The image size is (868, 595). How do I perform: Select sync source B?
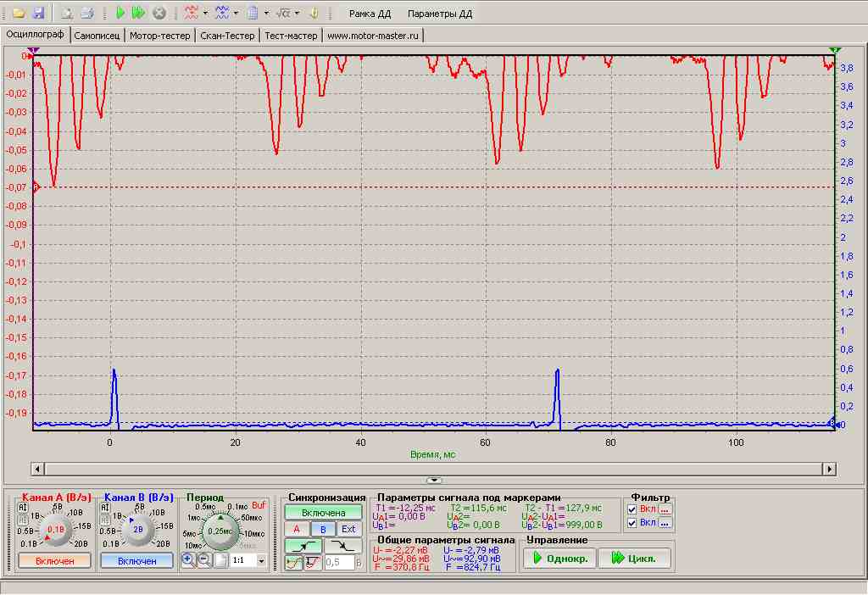323,529
